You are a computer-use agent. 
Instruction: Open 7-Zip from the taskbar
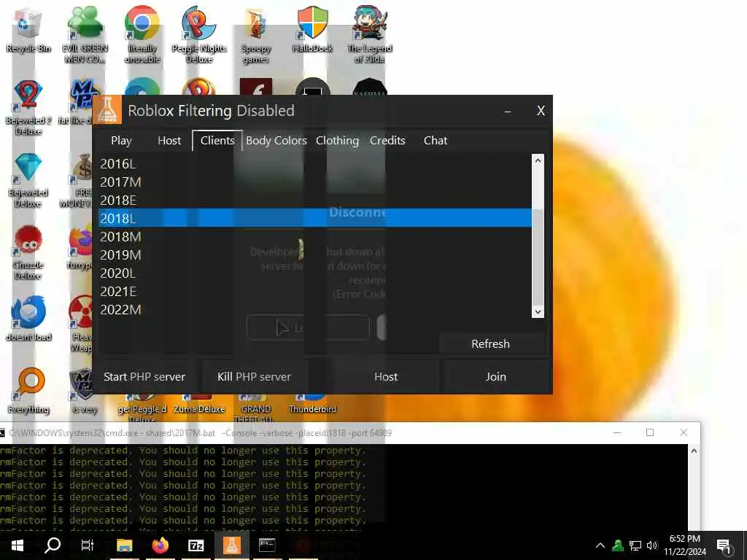point(196,545)
